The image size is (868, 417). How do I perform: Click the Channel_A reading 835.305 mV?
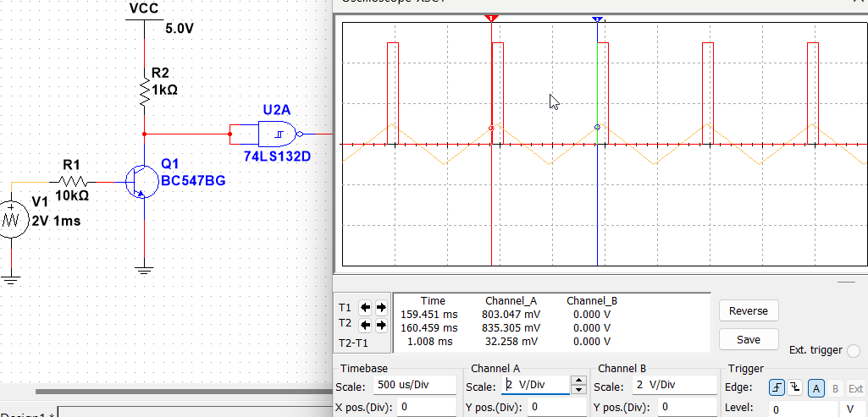[x=511, y=328]
